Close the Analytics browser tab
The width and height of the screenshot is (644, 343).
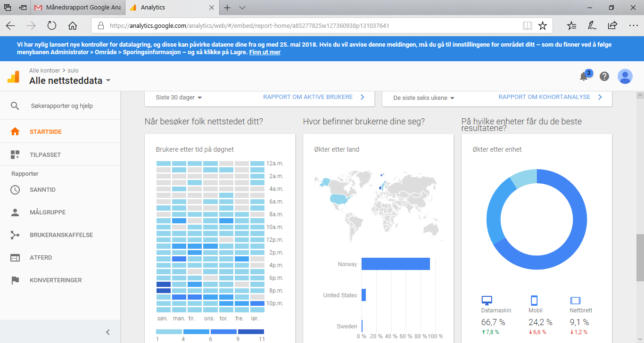(x=212, y=8)
